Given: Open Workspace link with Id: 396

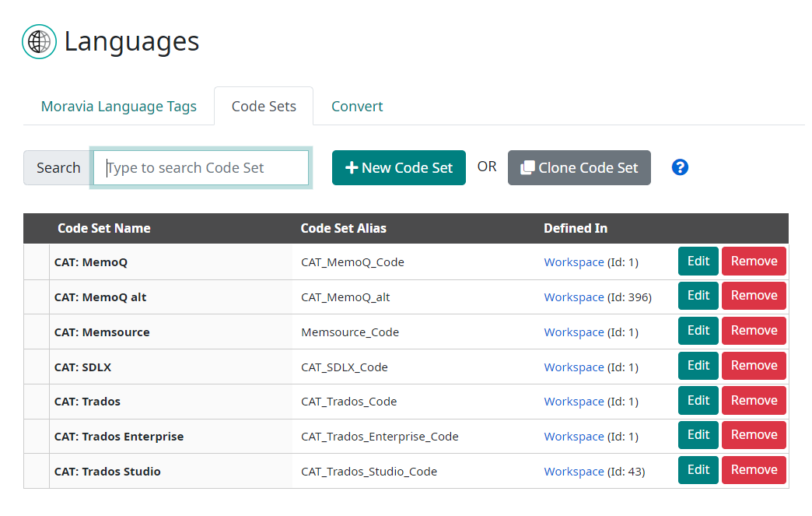Looking at the screenshot, I should click(x=574, y=297).
